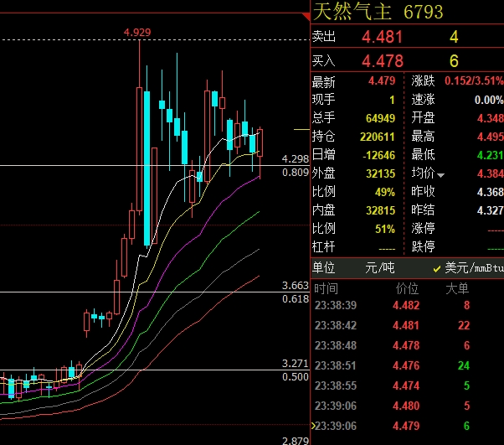Image resolution: width=504 pixels, height=445 pixels.
Task: Click the 最低 value 4.231
Action: point(490,155)
